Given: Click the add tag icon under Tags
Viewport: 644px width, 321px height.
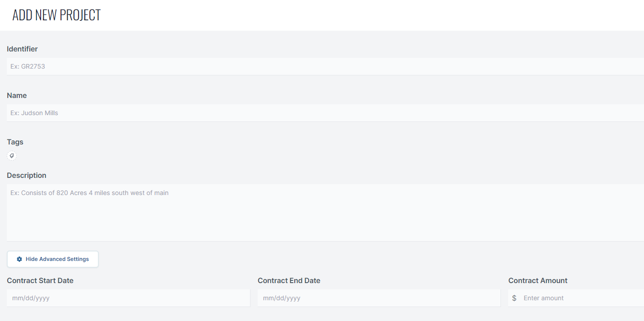Looking at the screenshot, I should [x=12, y=156].
